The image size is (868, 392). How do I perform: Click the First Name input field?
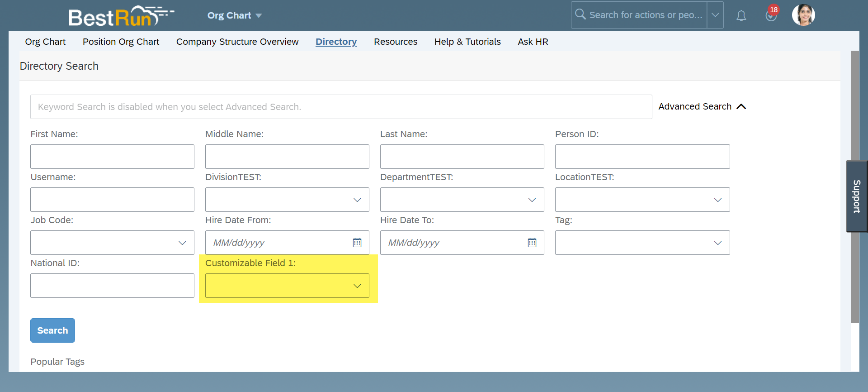pos(112,157)
